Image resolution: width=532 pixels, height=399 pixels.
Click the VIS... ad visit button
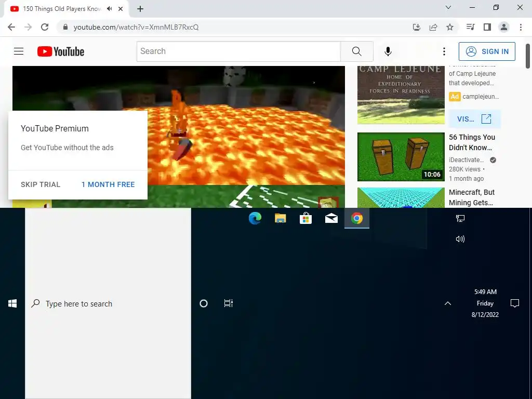pos(475,119)
